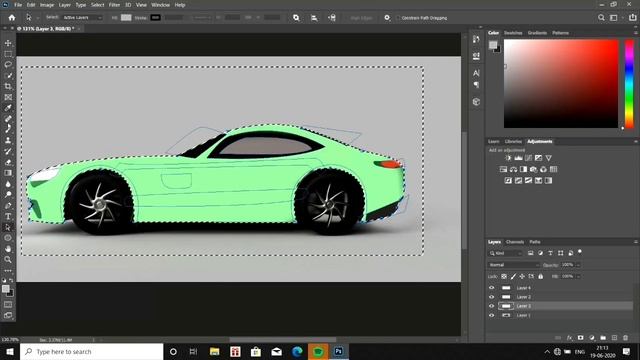This screenshot has width=640, height=360.
Task: Open the Image menu
Action: tap(47, 5)
